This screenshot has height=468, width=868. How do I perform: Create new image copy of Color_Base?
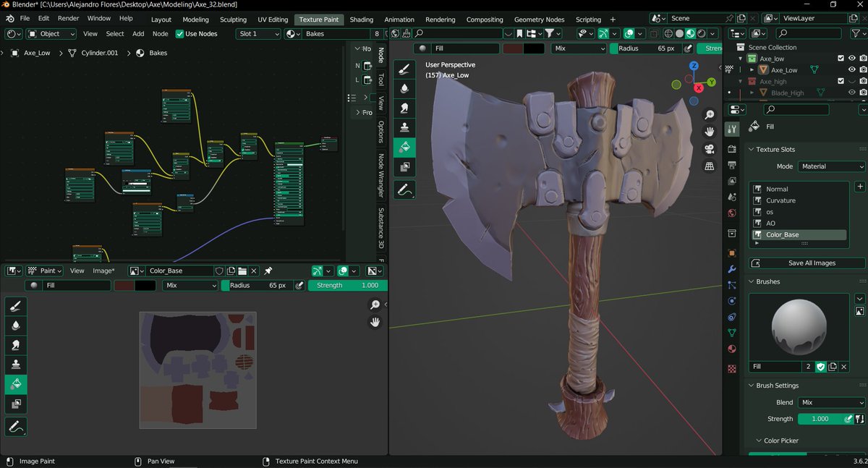[x=231, y=271]
